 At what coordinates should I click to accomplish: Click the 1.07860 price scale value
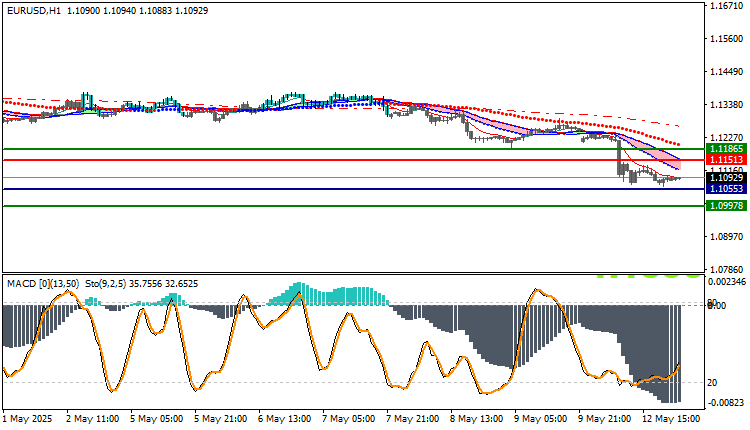click(727, 270)
